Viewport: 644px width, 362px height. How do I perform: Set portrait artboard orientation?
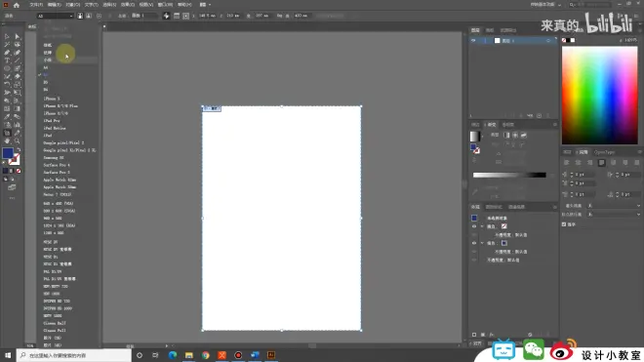80,16
